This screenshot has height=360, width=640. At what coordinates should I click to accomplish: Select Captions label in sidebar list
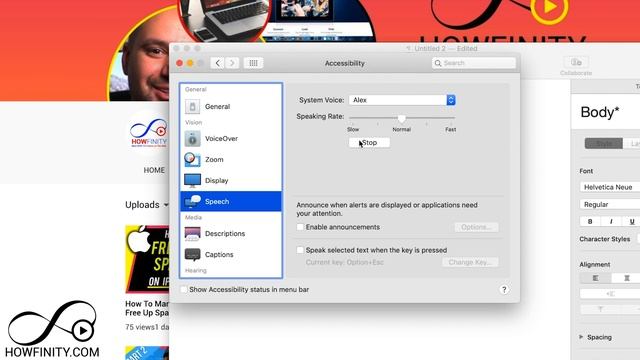(x=219, y=255)
